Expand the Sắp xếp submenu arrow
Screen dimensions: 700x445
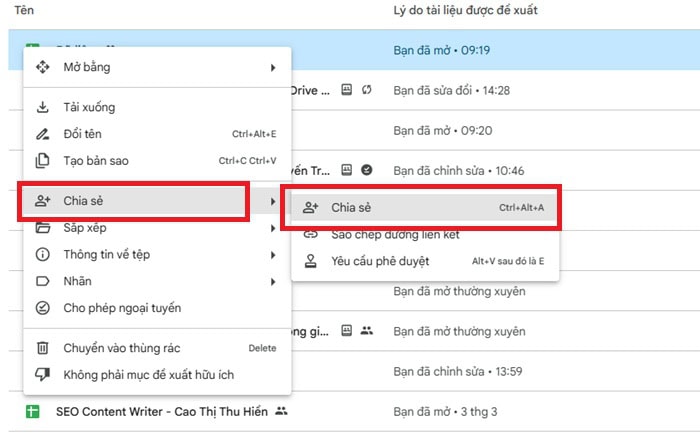coord(273,229)
